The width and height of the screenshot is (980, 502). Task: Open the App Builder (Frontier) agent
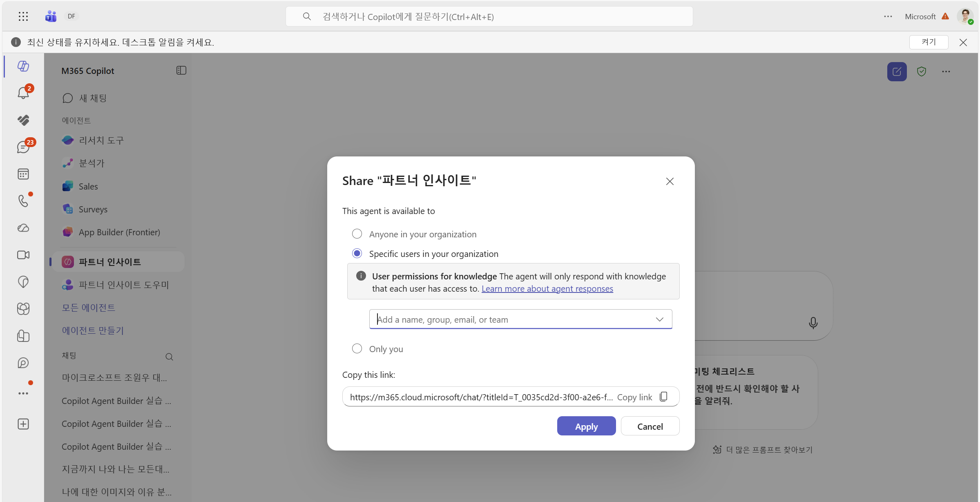118,232
